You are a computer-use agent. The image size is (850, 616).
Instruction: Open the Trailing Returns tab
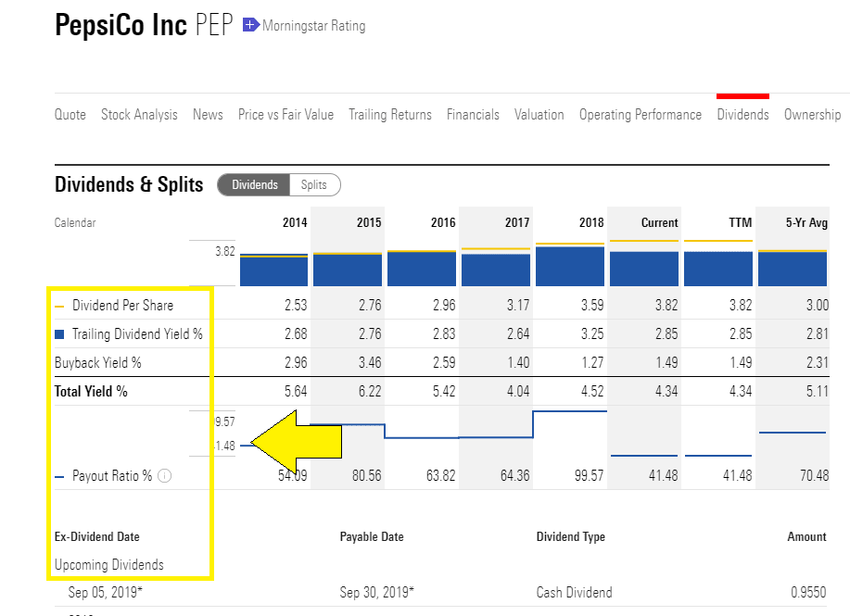point(390,115)
